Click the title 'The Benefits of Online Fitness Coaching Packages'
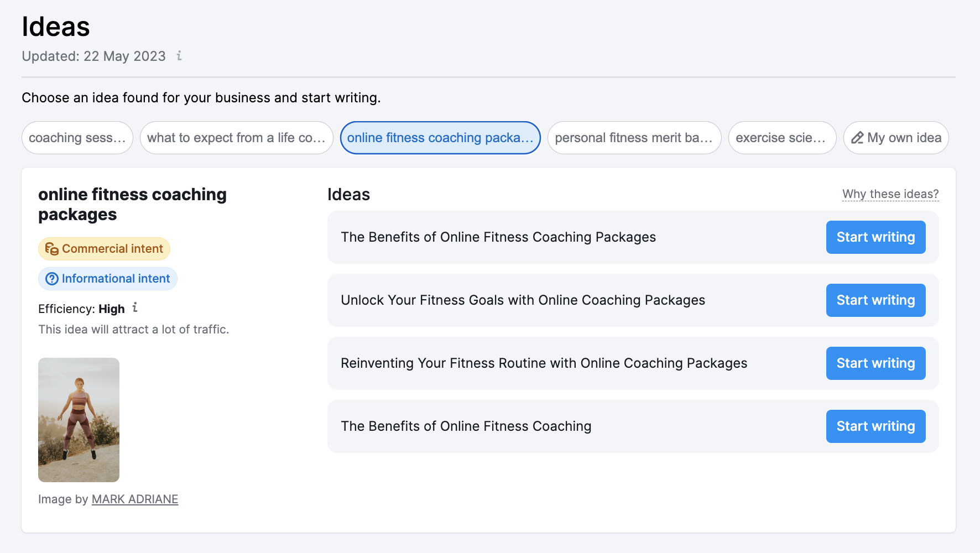The width and height of the screenshot is (980, 553). pos(498,237)
